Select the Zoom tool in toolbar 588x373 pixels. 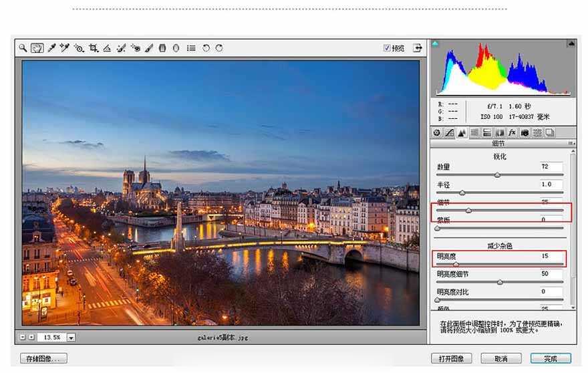(23, 48)
